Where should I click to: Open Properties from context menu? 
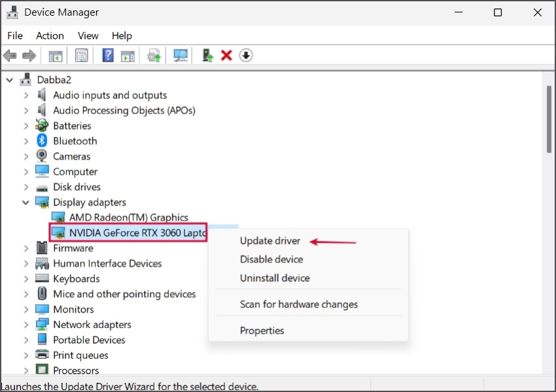(262, 330)
